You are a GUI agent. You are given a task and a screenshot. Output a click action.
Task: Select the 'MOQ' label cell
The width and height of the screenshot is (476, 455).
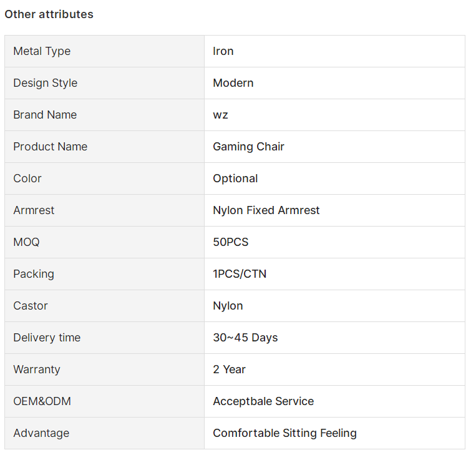click(104, 242)
